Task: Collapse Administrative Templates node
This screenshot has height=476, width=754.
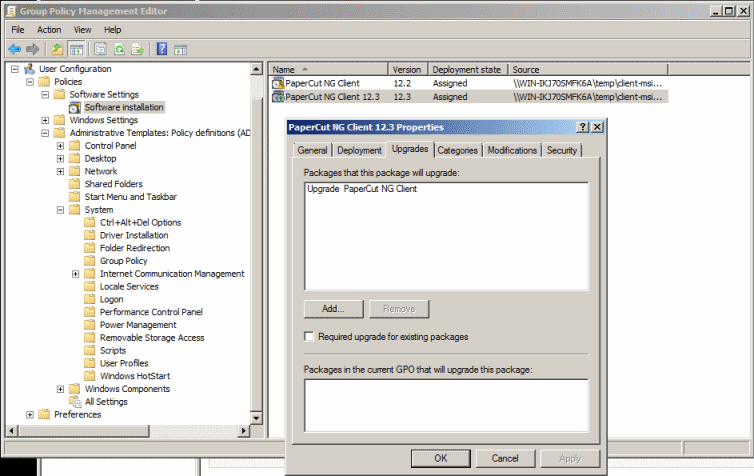Action: pyautogui.click(x=45, y=133)
